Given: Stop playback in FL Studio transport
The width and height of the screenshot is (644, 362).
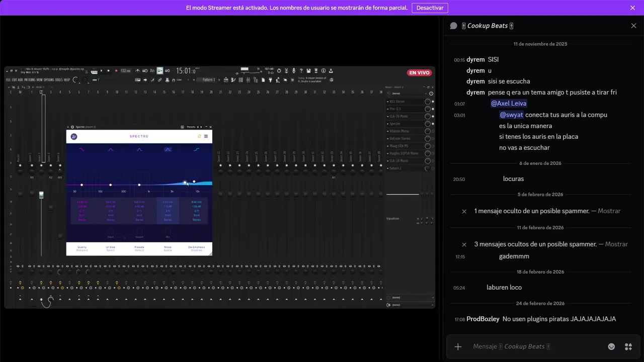Looking at the screenshot, I should pos(109,70).
